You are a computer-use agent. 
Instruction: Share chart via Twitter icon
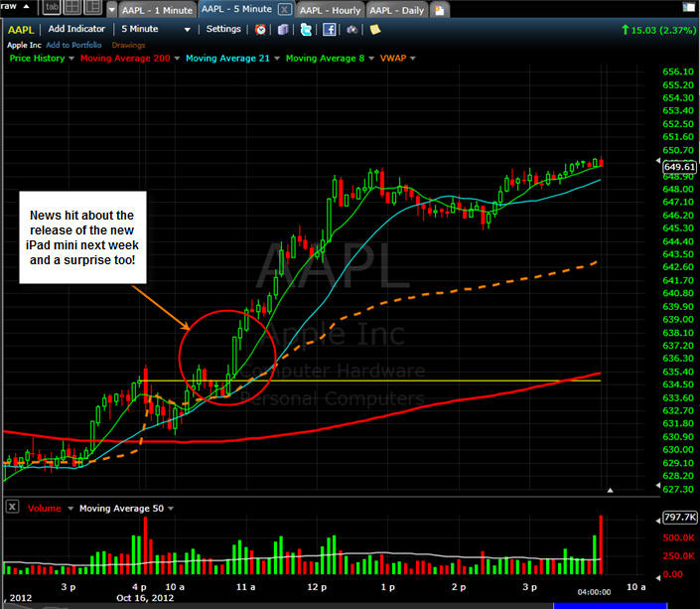click(306, 30)
